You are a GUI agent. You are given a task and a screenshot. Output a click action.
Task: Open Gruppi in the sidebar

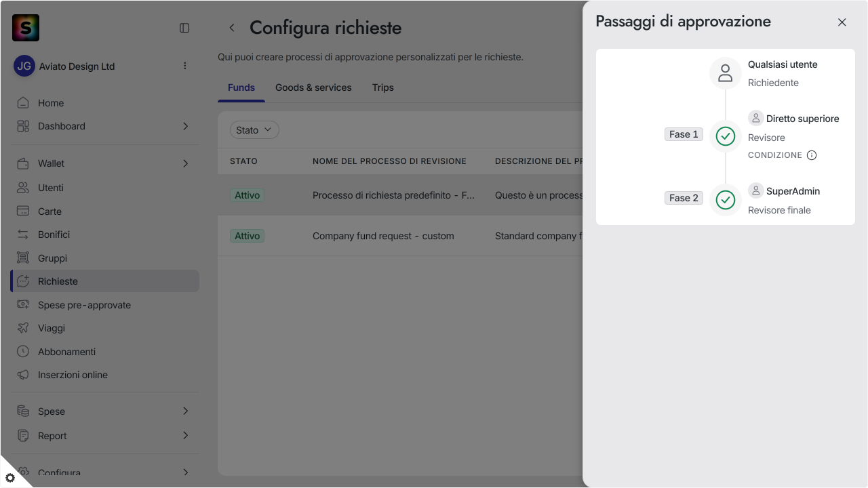pyautogui.click(x=104, y=258)
